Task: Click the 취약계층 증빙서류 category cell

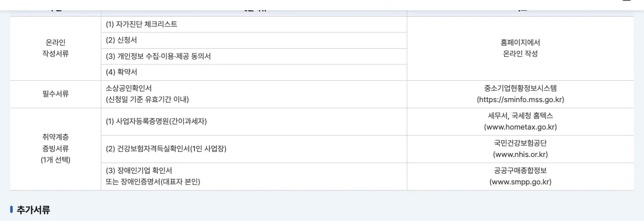Action: [x=55, y=149]
